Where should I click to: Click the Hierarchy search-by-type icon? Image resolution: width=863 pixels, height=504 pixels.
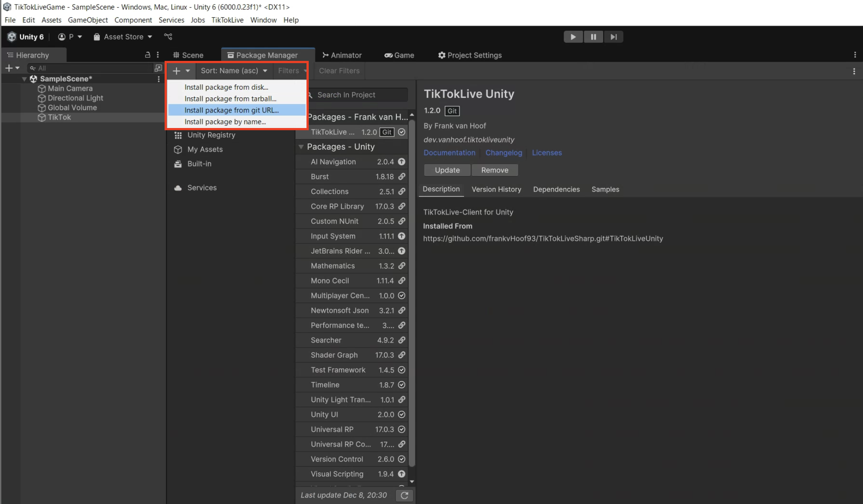[x=158, y=68]
